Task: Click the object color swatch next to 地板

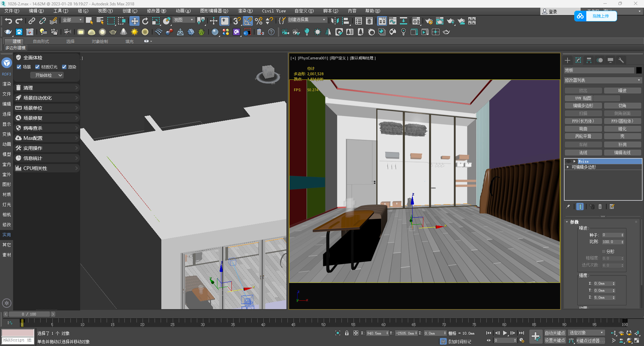Action: pyautogui.click(x=639, y=70)
